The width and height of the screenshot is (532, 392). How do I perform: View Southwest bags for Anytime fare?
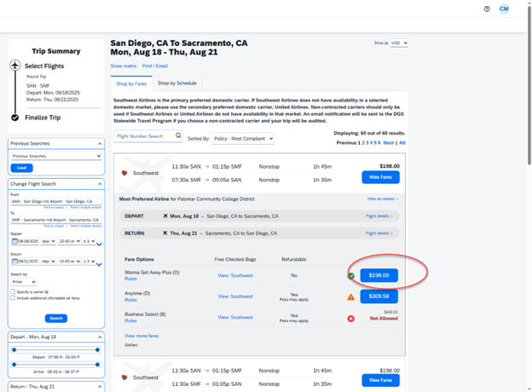(235, 297)
